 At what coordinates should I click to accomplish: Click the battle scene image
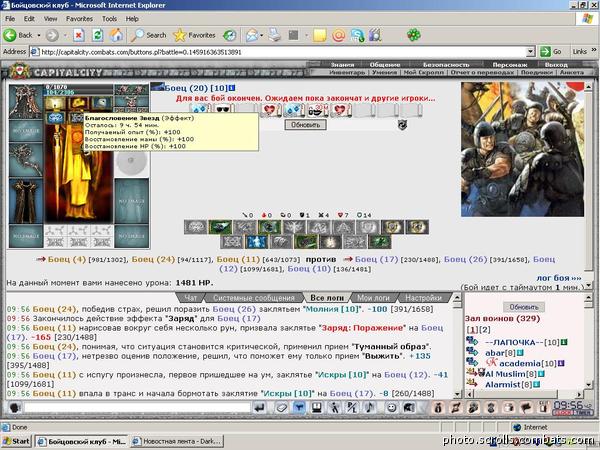tap(522, 149)
